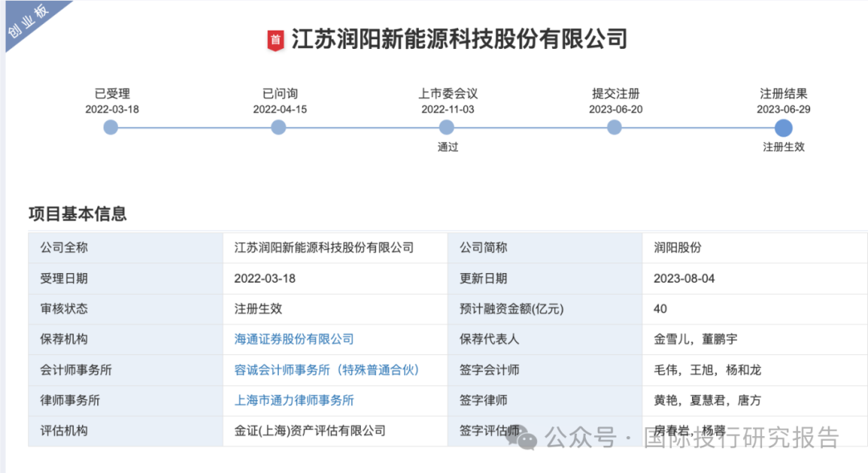Image resolution: width=868 pixels, height=473 pixels.
Task: Click the red 首 badge icon beside title
Action: coord(276,40)
